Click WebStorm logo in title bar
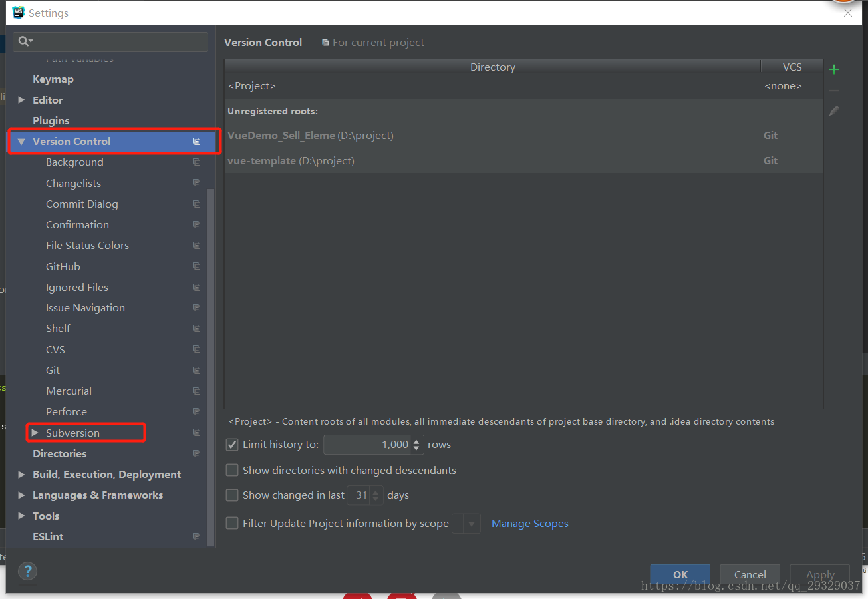 pyautogui.click(x=18, y=13)
